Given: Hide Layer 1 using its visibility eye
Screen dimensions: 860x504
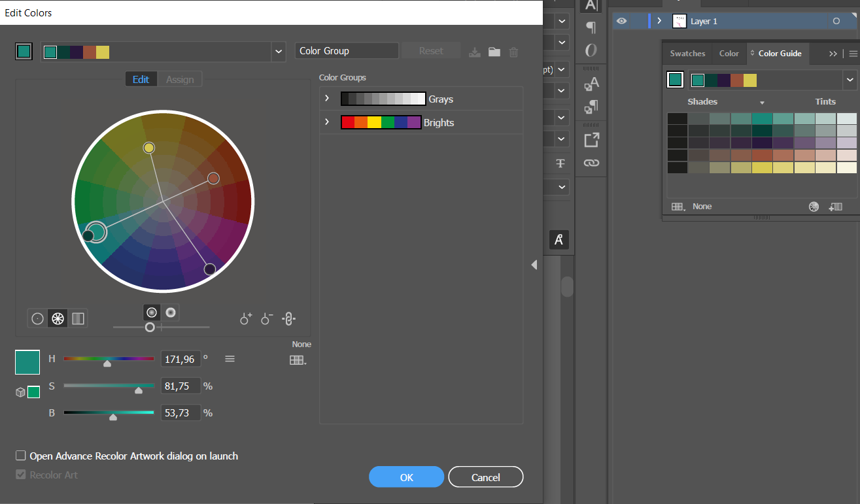Looking at the screenshot, I should point(621,20).
